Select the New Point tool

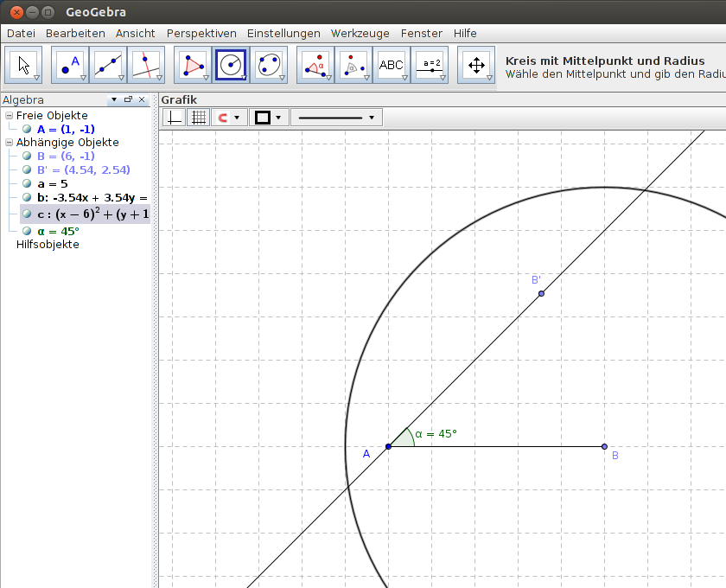[70, 65]
